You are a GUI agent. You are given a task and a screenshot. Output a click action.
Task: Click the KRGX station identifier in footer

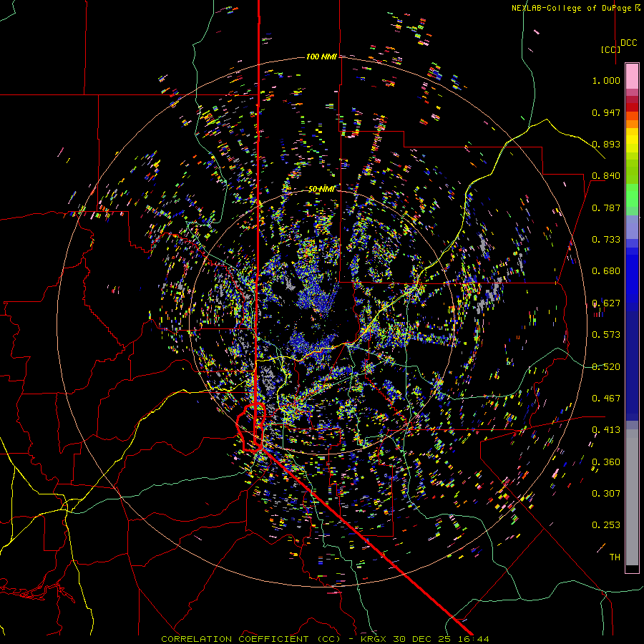point(373,639)
